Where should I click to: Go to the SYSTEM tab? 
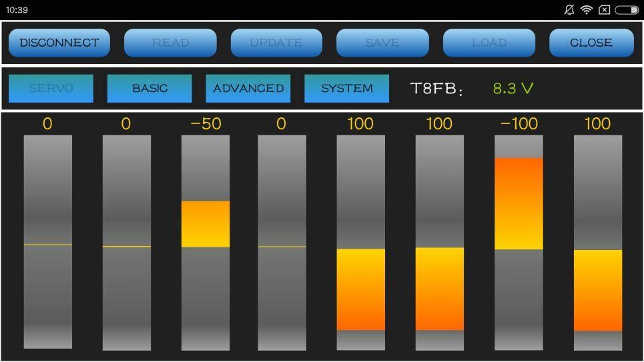pos(346,88)
